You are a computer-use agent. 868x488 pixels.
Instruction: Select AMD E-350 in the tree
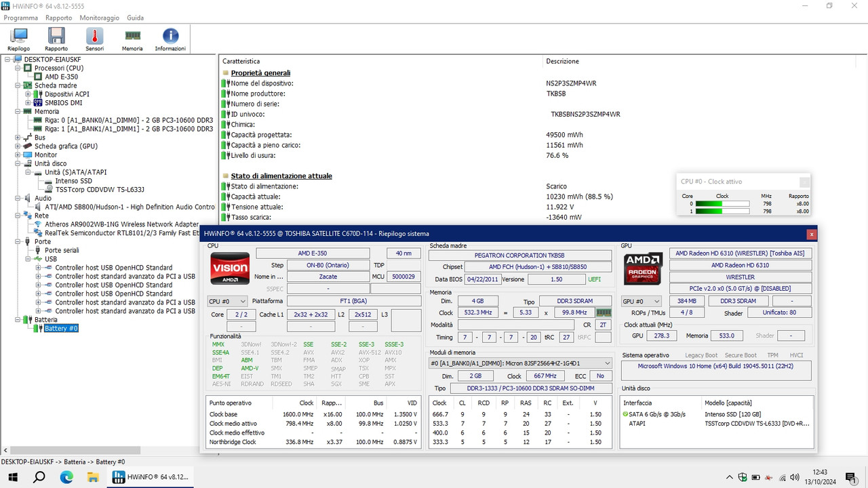point(61,77)
